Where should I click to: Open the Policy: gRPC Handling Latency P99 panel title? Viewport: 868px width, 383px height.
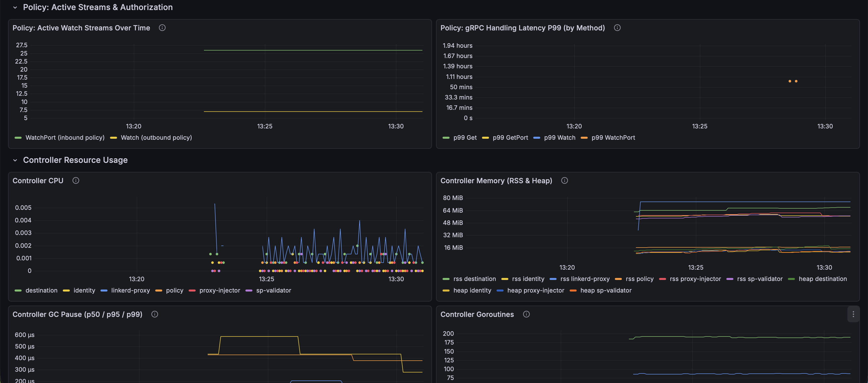point(523,28)
